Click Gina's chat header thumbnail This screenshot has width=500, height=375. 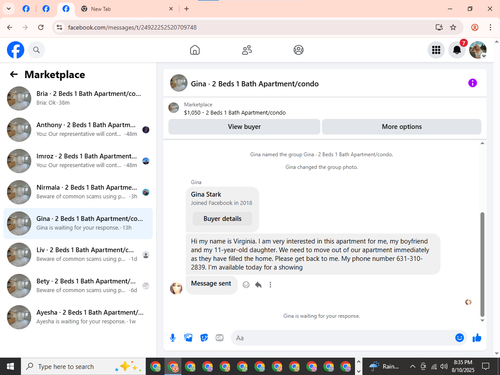pos(179,83)
